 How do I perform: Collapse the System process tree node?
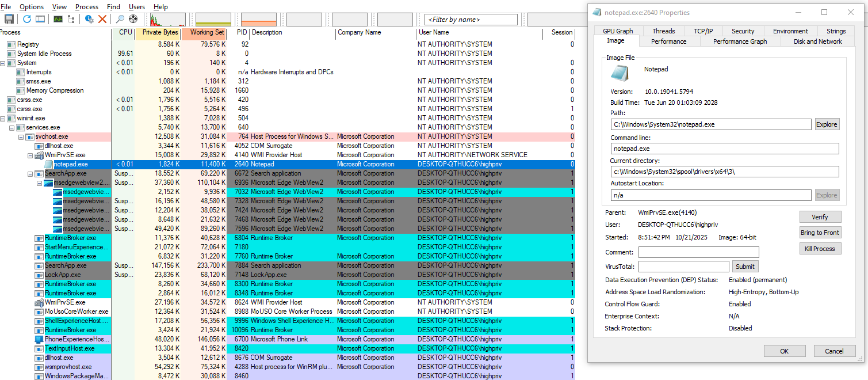point(3,63)
